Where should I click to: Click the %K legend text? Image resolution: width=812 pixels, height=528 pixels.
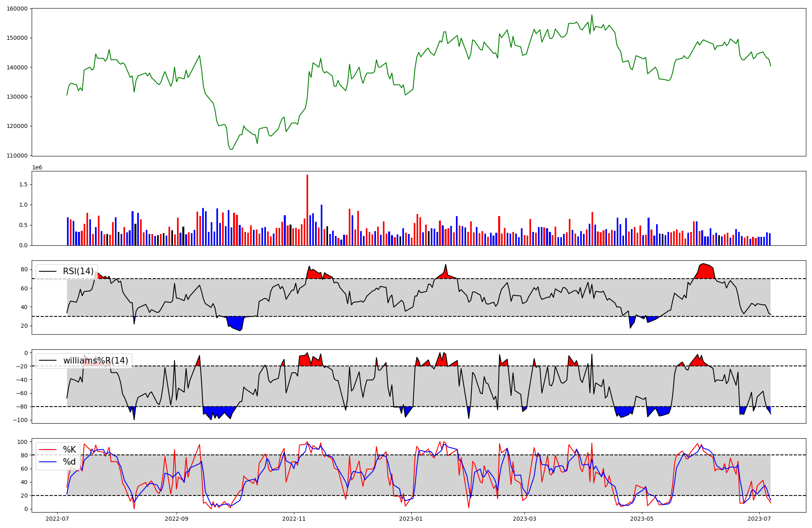point(69,450)
